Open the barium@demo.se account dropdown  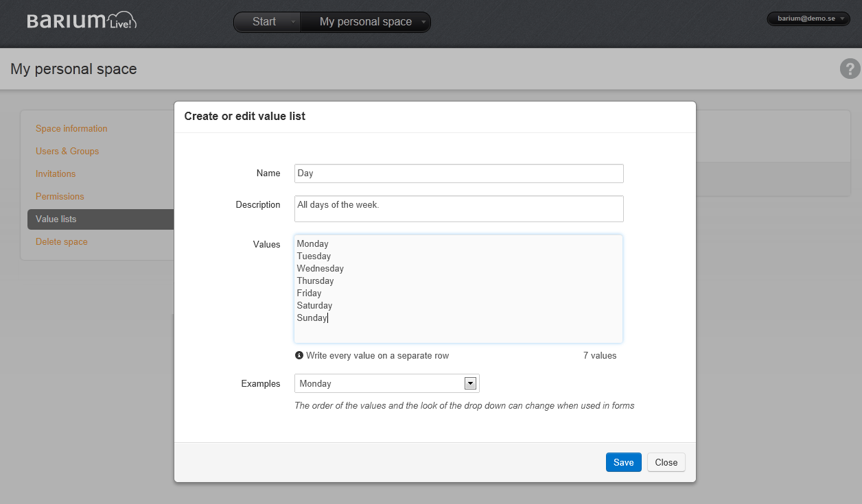pos(808,19)
